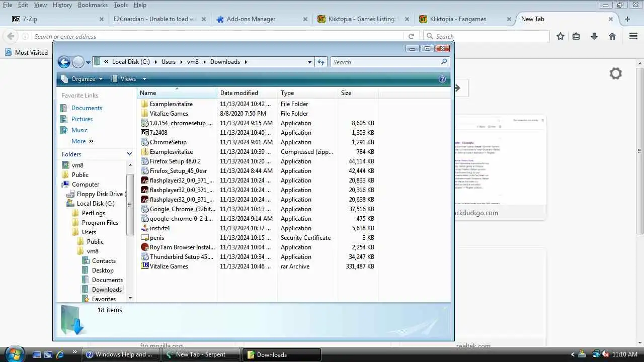Expand Downloads breadcrumb arrow
The width and height of the screenshot is (644, 362).
(246, 62)
